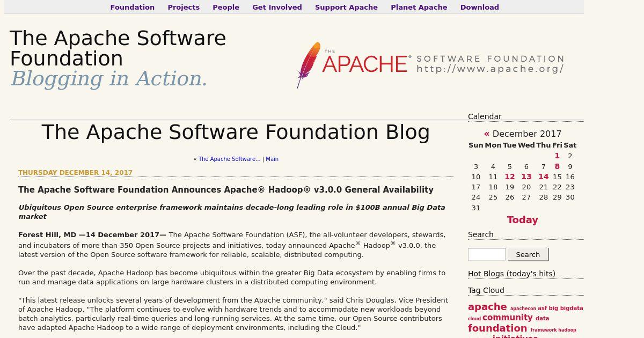Click 'The Apache Software Foundation Blog' heading

click(236, 132)
